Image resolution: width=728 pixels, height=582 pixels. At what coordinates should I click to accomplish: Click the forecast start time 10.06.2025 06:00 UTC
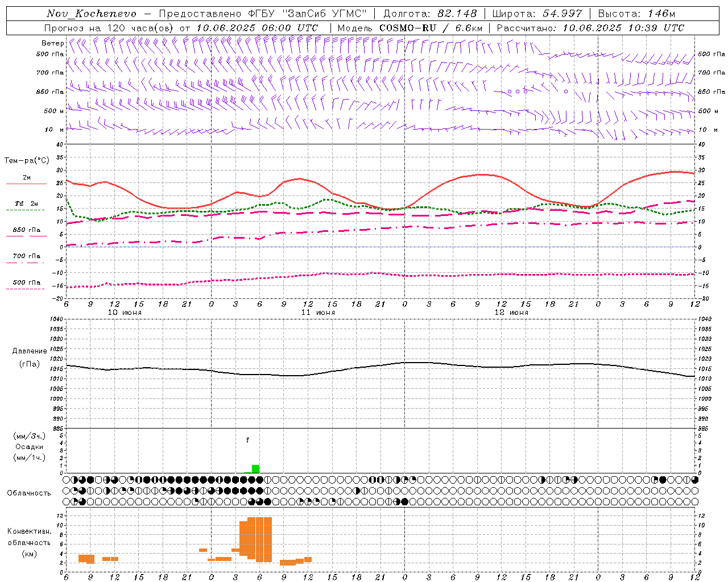click(x=257, y=28)
